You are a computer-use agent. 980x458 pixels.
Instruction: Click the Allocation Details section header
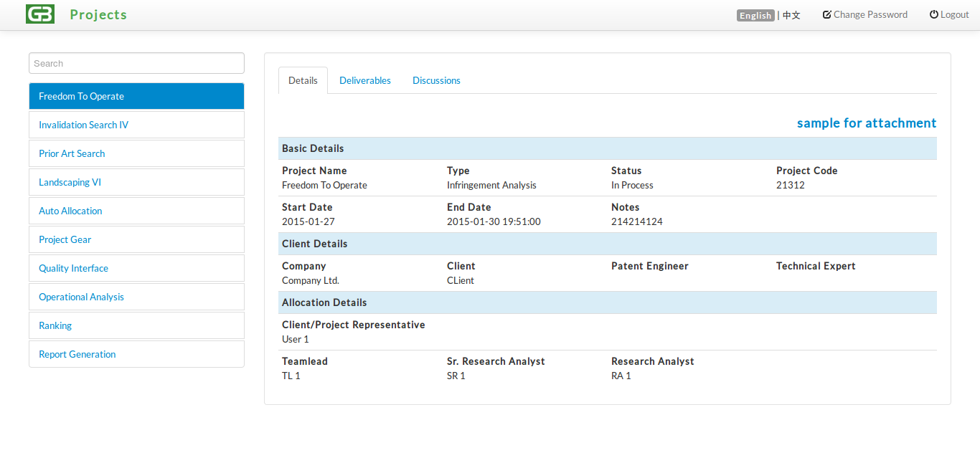[x=608, y=302]
